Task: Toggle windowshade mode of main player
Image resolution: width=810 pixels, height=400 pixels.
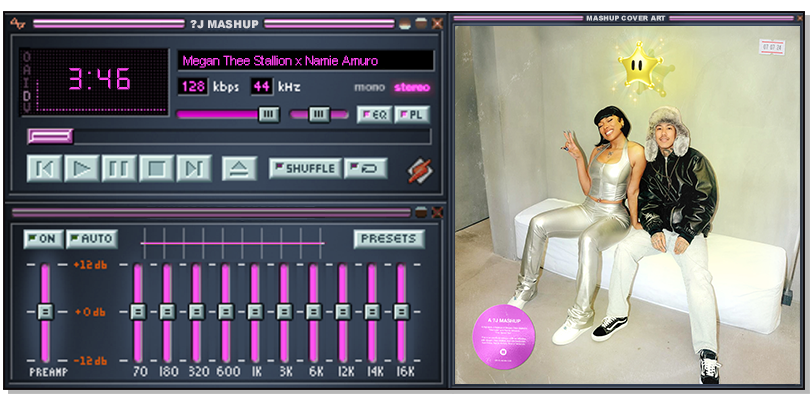Action: tap(422, 23)
